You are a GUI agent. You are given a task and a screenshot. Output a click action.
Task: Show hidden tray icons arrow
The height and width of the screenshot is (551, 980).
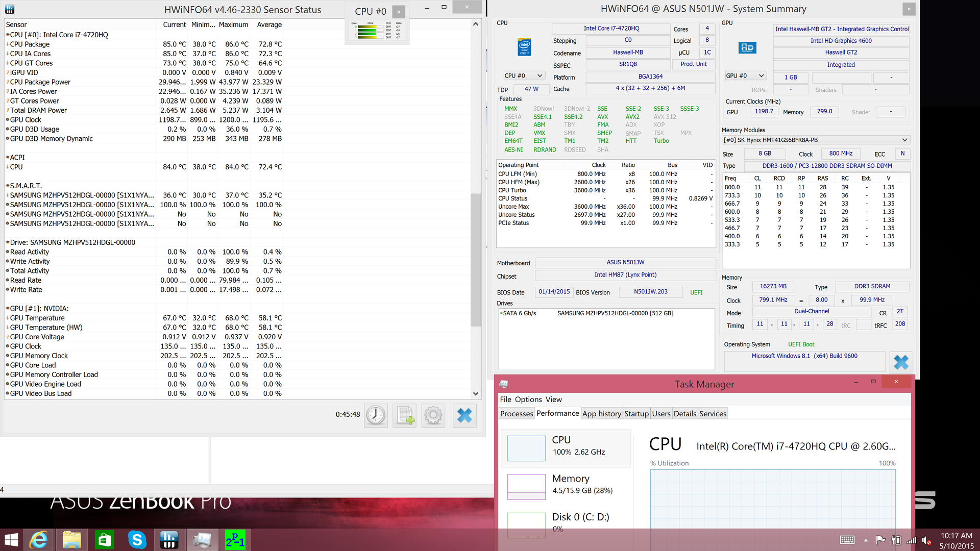tap(866, 540)
